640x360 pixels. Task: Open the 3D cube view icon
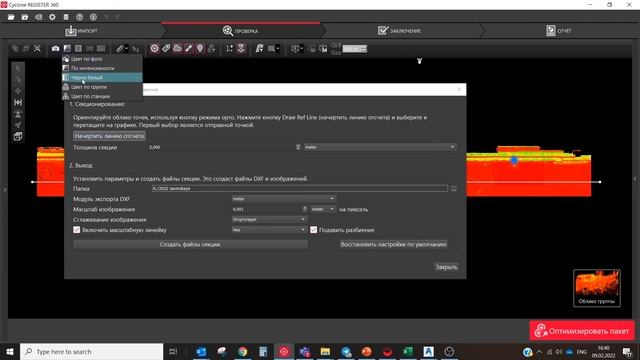coord(295,49)
